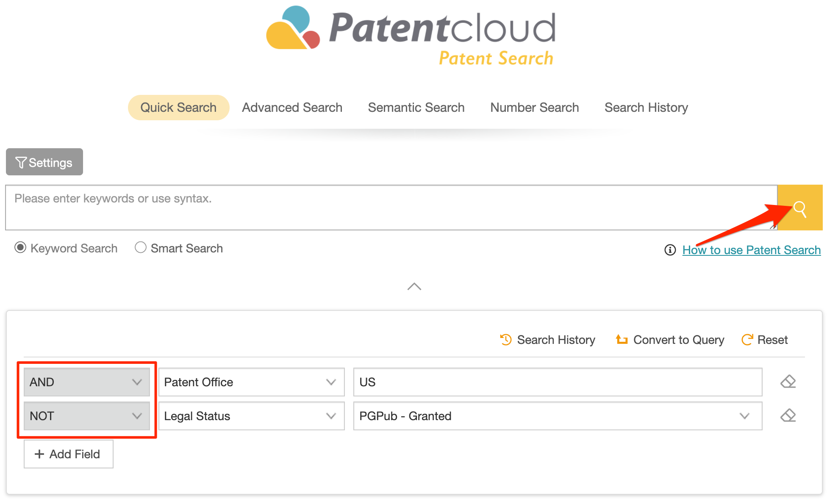Switch to the Number Search tab
This screenshot has width=827, height=504.
[535, 108]
